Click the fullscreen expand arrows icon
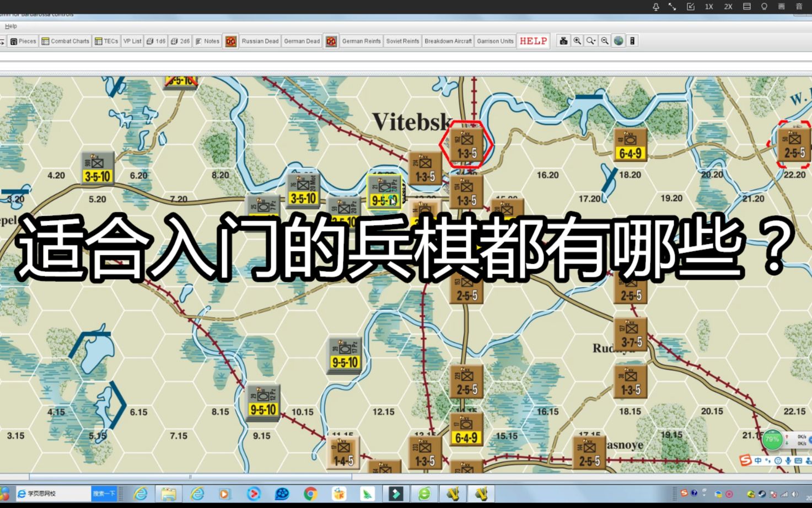The image size is (812, 508). (673, 7)
